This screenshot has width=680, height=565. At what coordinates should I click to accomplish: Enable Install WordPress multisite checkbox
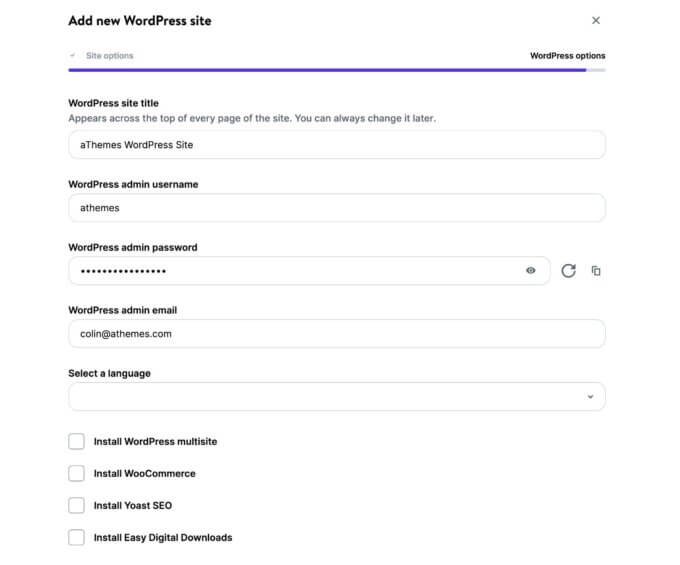pyautogui.click(x=76, y=441)
